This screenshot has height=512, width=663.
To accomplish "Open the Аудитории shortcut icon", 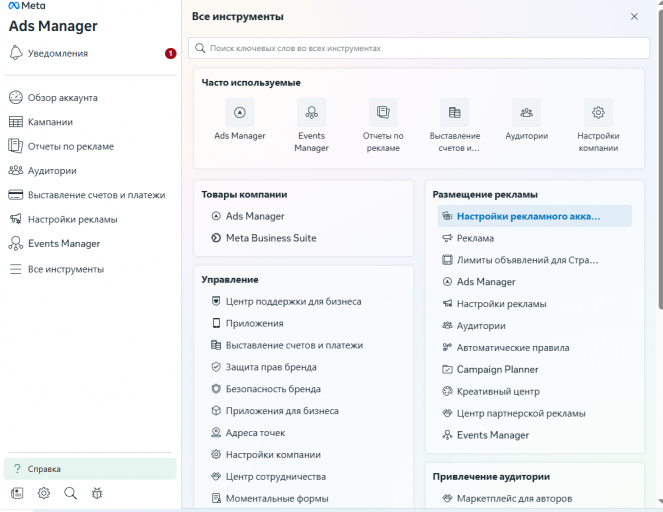I will (526, 112).
